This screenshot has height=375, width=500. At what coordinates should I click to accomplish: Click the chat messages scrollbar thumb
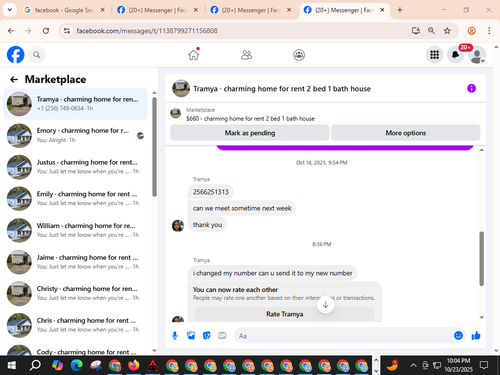click(482, 259)
